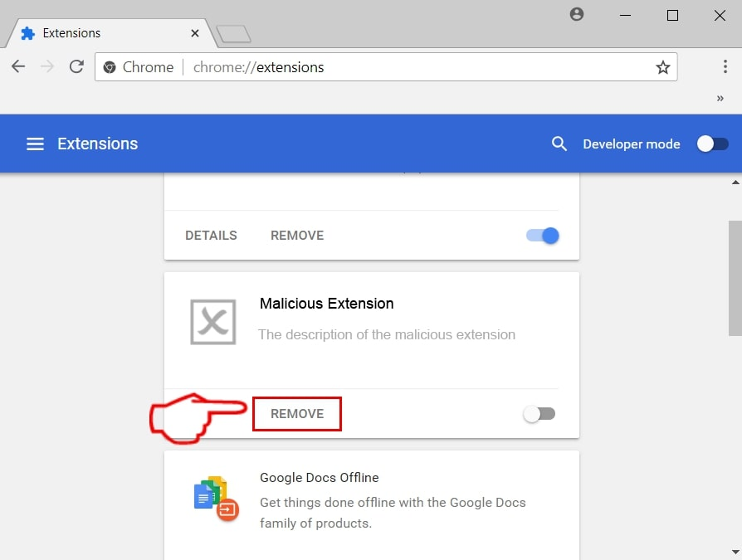This screenshot has width=742, height=560.
Task: Click the search extensions magnifier icon
Action: pos(559,144)
